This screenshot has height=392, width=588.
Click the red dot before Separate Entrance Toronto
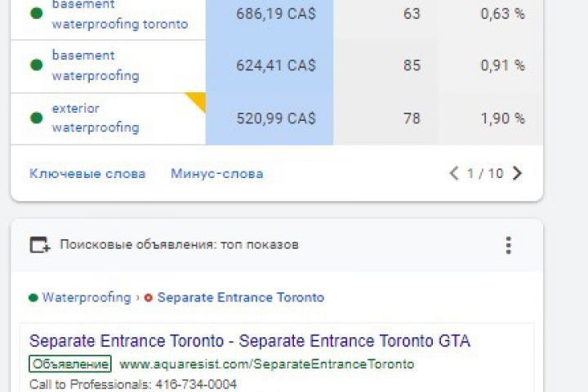click(x=148, y=298)
